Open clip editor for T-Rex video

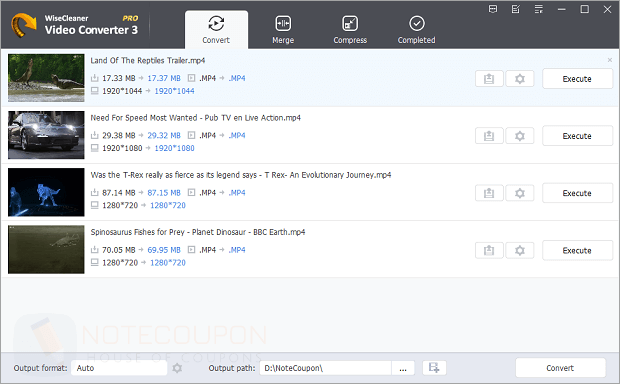[x=489, y=193]
